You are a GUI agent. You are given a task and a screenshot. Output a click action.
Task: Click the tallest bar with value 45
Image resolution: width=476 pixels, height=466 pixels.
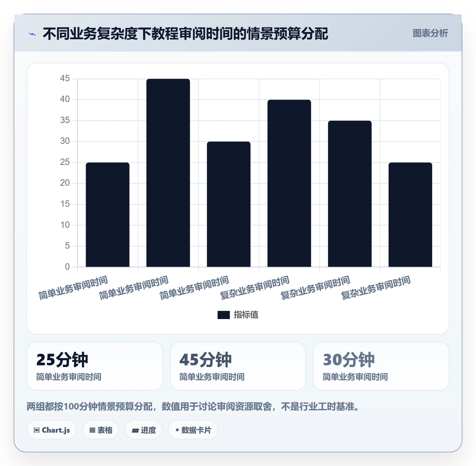coord(168,173)
